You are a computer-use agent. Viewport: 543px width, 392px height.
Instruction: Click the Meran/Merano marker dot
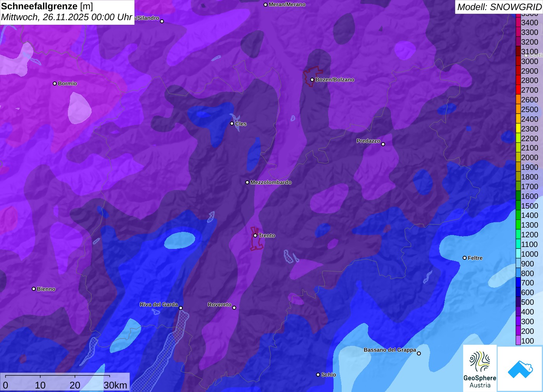coord(265,5)
